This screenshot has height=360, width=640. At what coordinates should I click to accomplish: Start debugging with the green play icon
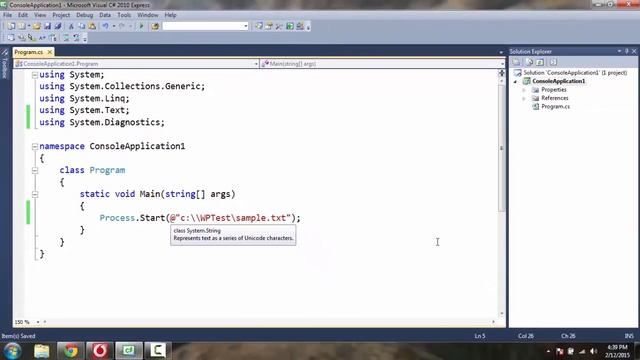click(141, 26)
